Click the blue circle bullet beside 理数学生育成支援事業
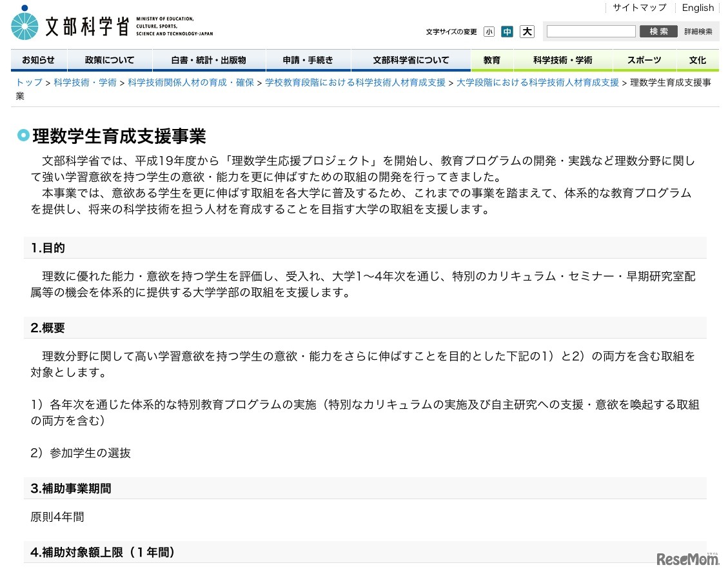 [x=23, y=135]
